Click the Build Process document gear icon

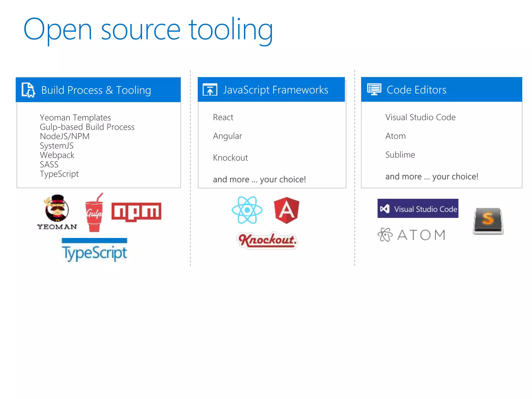28,90
